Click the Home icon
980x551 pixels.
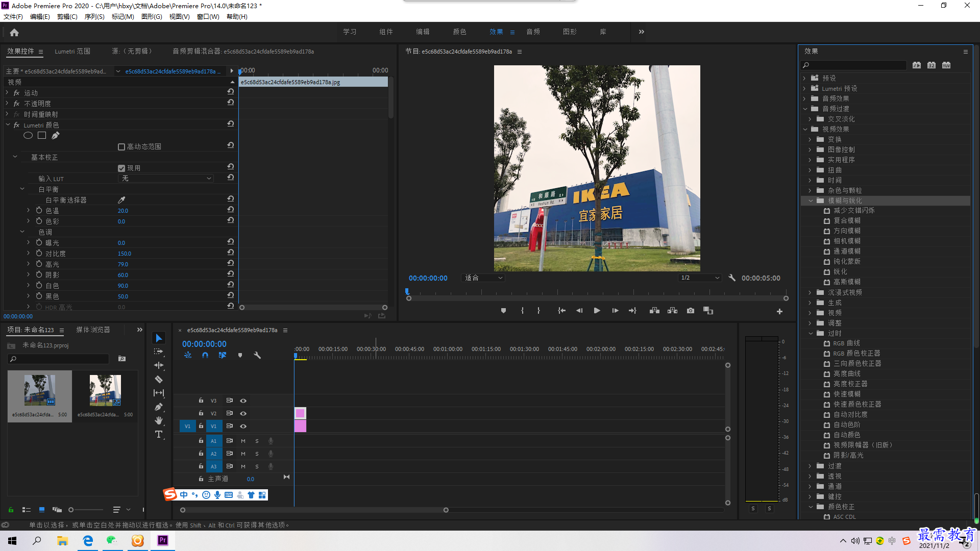pyautogui.click(x=14, y=32)
